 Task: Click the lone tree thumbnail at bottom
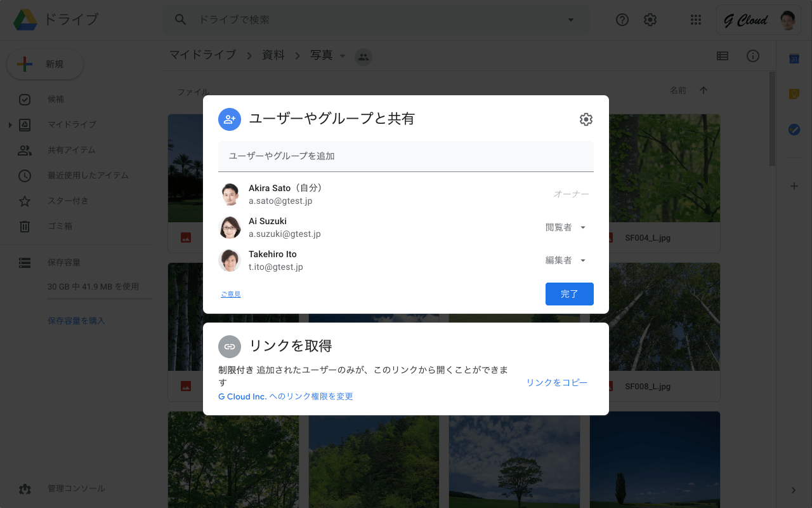tap(514, 460)
